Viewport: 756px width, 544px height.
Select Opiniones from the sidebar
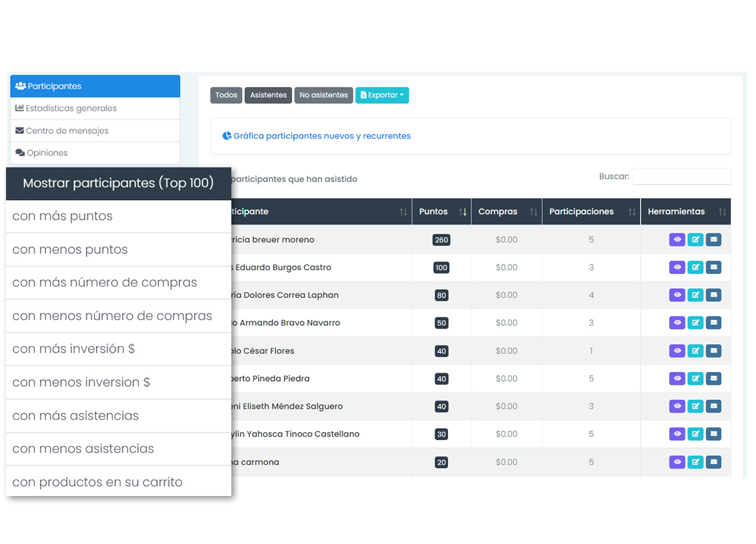pos(47,153)
